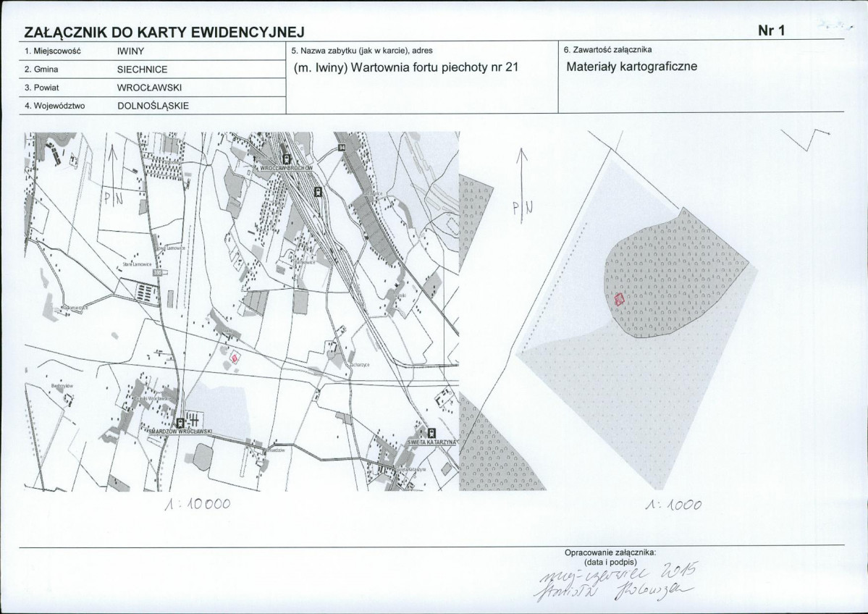Screen dimensions: 868x614
Task: Click the unlabeled train station icon below Brochów
Action: pyautogui.click(x=317, y=191)
